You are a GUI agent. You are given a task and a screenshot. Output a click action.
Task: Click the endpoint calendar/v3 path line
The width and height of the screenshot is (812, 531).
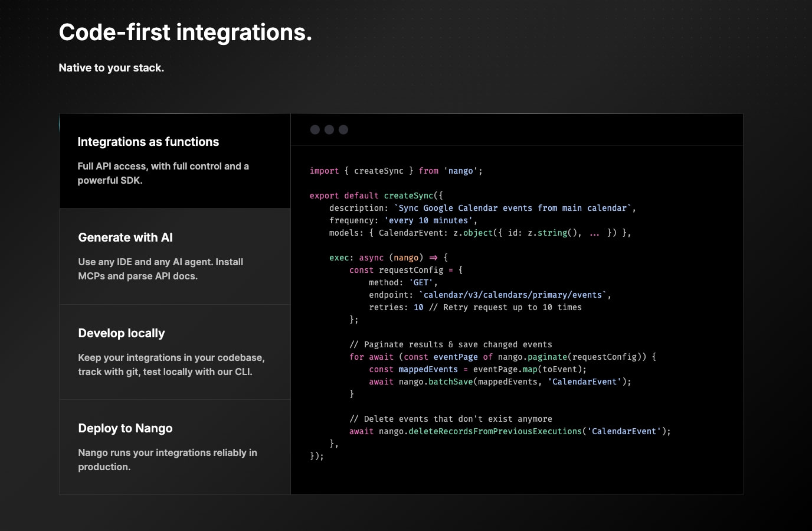click(x=490, y=295)
